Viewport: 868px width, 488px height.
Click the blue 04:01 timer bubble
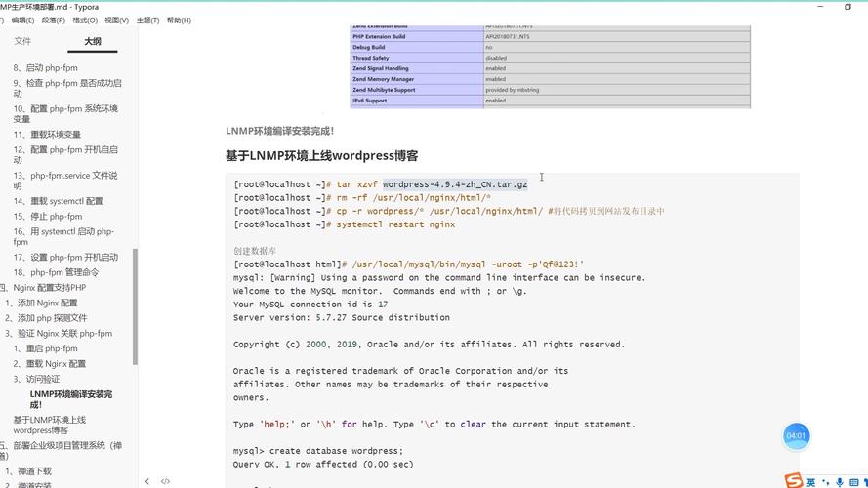796,436
